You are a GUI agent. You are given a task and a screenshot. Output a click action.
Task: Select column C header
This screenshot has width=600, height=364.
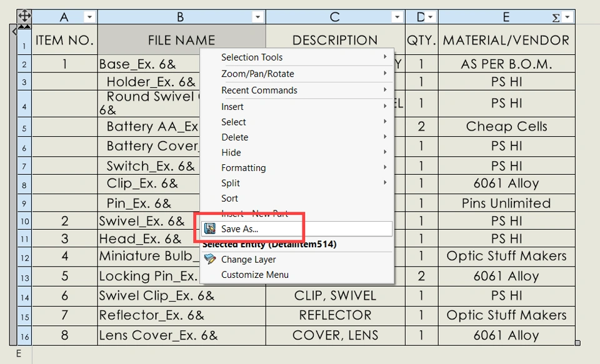click(x=335, y=17)
